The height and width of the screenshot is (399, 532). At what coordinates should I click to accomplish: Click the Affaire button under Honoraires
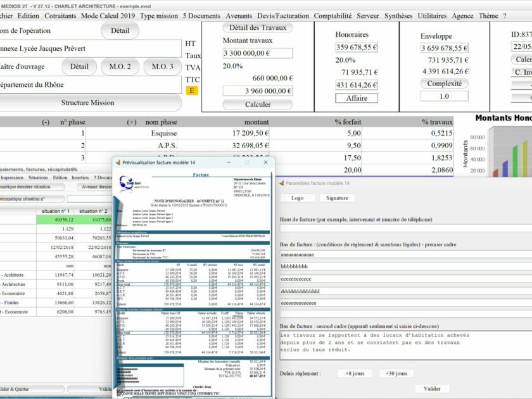(357, 98)
